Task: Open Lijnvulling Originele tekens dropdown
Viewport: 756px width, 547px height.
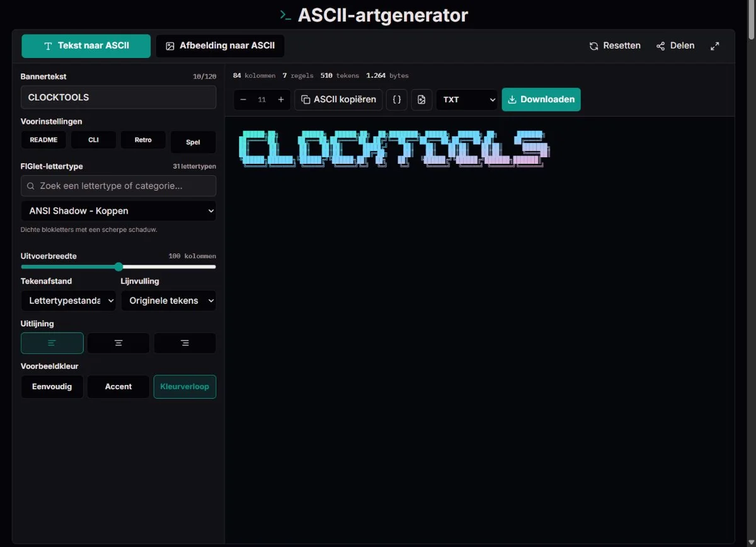Action: [x=169, y=301]
